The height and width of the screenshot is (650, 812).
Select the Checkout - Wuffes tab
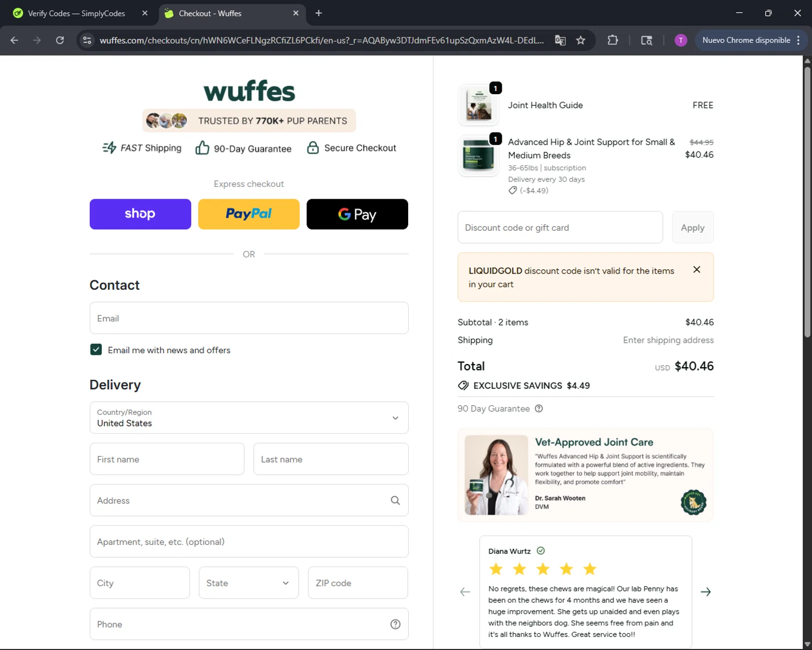[232, 13]
